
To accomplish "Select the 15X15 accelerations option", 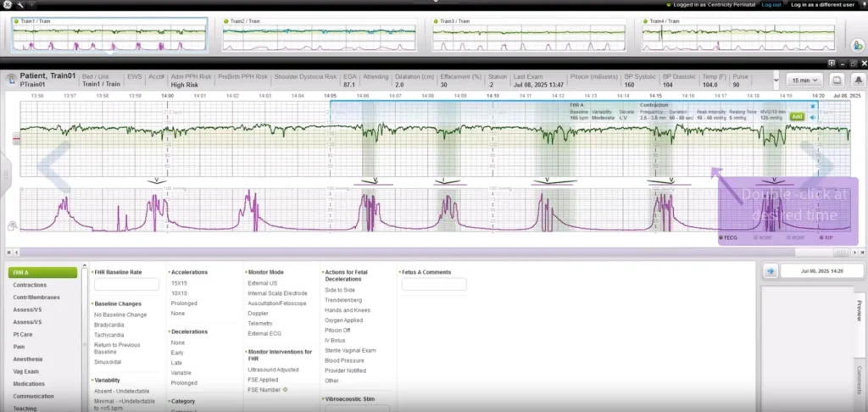I will (179, 283).
